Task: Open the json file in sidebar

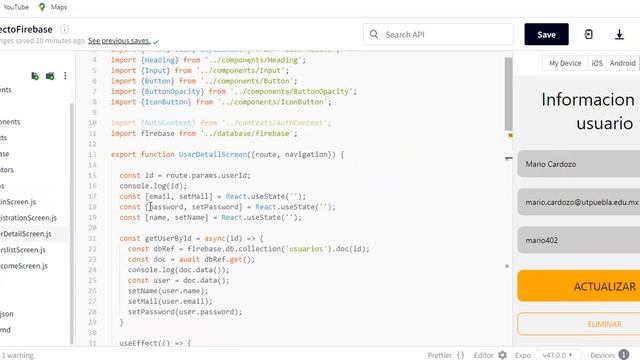Action: (7, 313)
